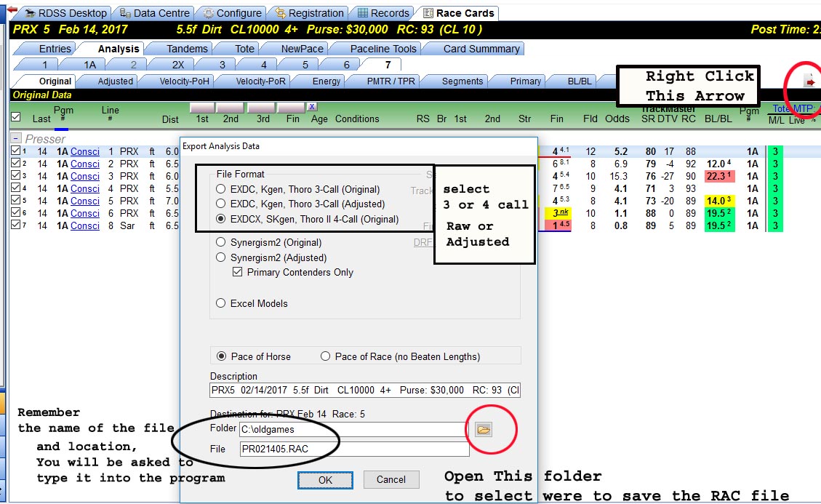Select horse tab 2X
This screenshot has height=504, width=821.
point(178,65)
